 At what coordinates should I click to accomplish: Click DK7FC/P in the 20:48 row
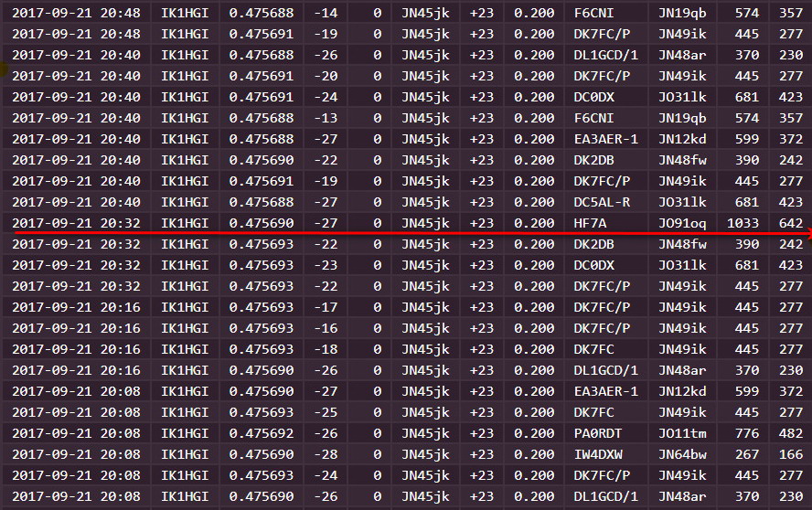(x=602, y=34)
